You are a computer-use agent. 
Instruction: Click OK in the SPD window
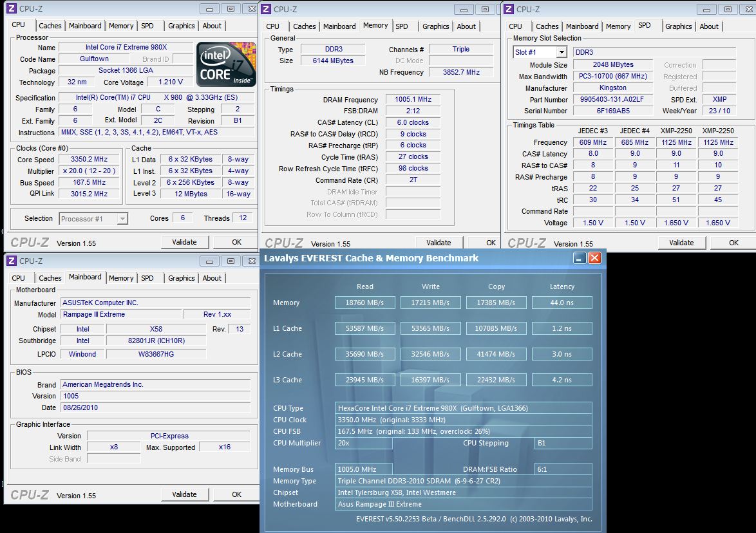tap(733, 243)
